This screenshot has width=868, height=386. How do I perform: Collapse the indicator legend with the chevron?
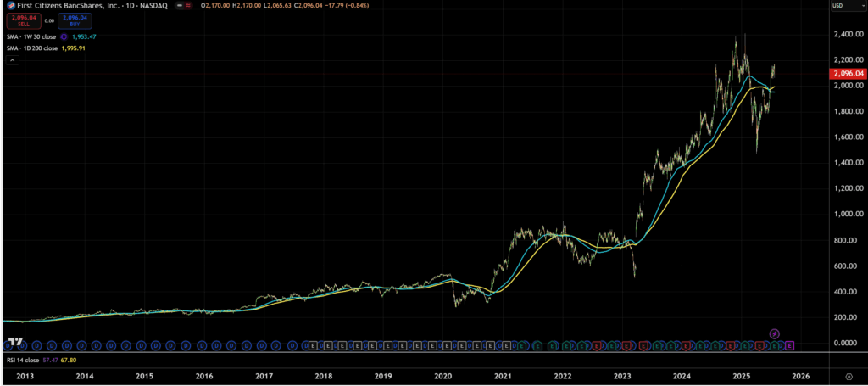[12, 60]
